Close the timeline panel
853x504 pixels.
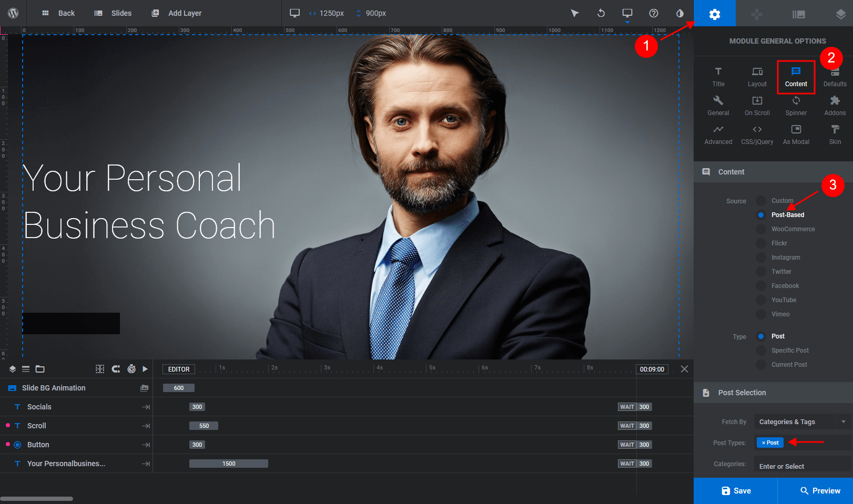(684, 369)
